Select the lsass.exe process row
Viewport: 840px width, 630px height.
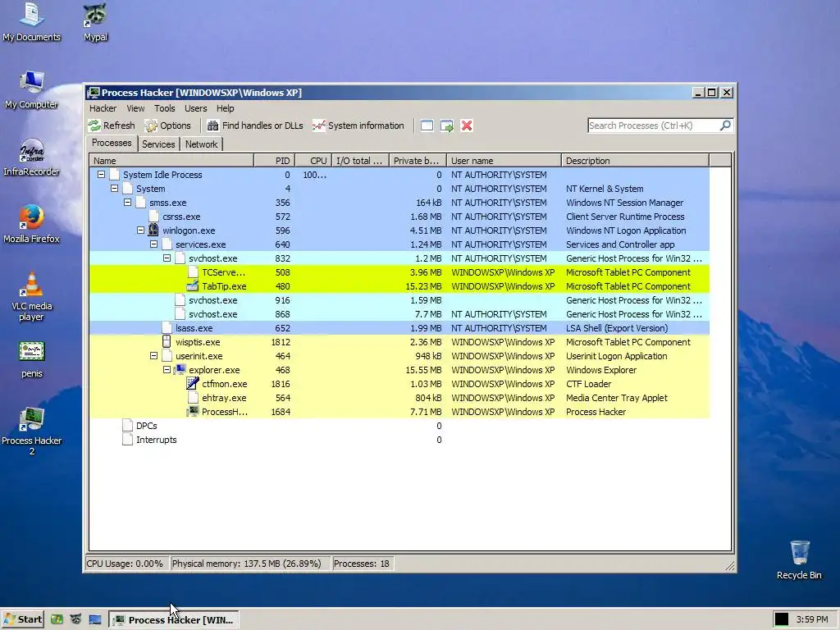(x=399, y=328)
